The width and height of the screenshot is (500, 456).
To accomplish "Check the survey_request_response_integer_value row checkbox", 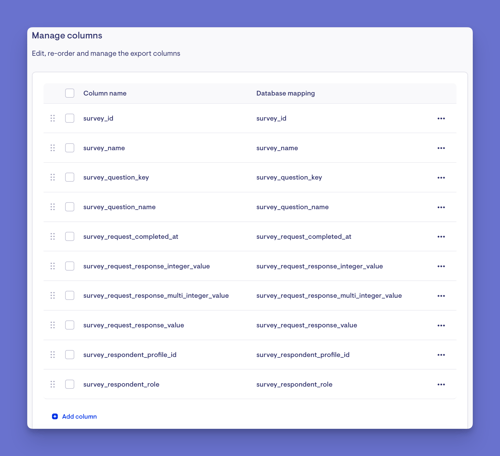I will (70, 266).
